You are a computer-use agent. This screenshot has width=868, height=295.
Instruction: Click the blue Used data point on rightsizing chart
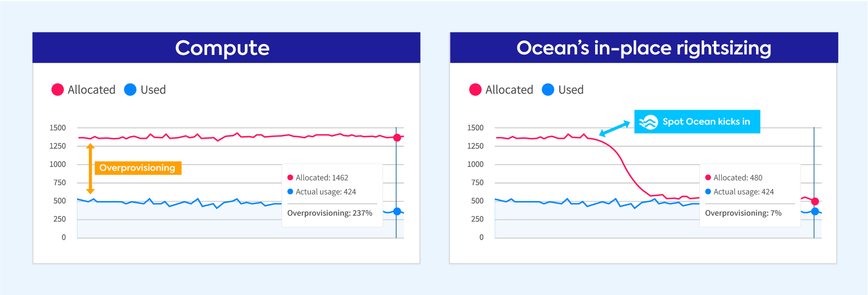815,211
